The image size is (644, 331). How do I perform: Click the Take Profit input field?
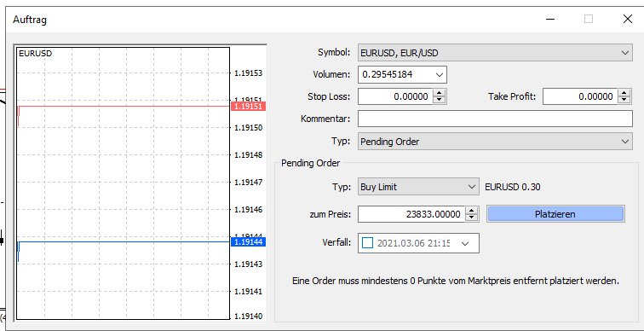(580, 96)
